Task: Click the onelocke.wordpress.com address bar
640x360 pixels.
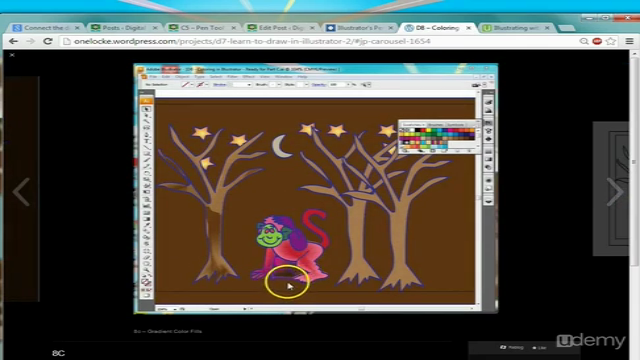Action: click(x=318, y=41)
